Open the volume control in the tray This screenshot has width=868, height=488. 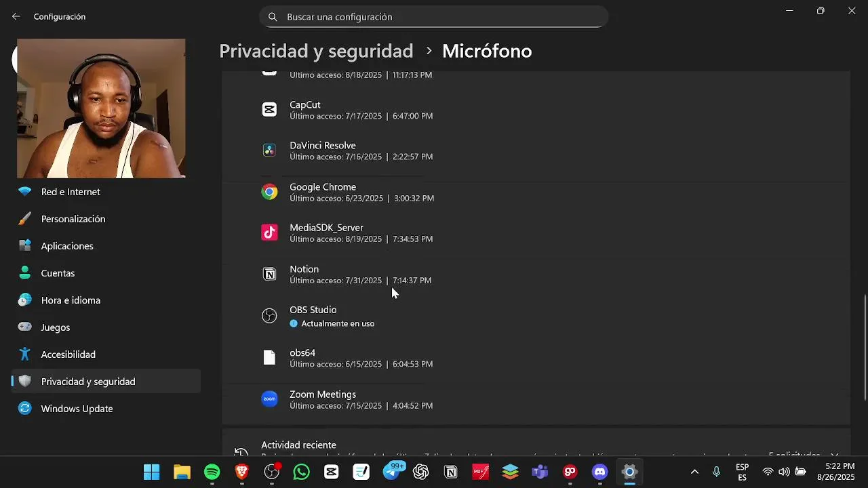tap(784, 472)
